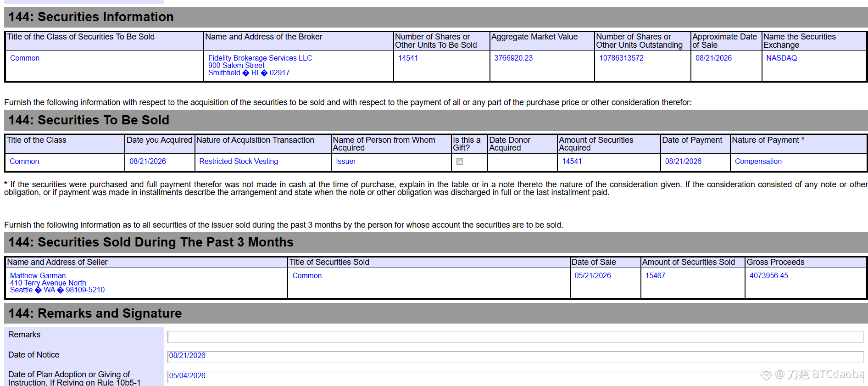Click the '144: Securities Information' heading

click(x=91, y=17)
